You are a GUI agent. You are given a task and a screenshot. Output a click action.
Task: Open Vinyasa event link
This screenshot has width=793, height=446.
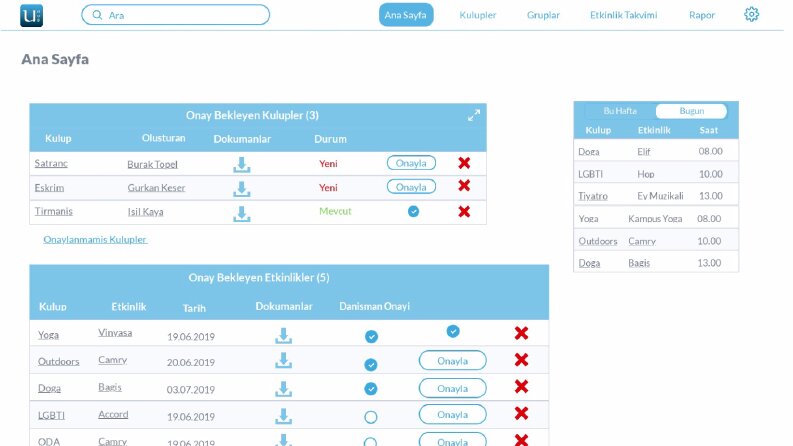coord(115,333)
